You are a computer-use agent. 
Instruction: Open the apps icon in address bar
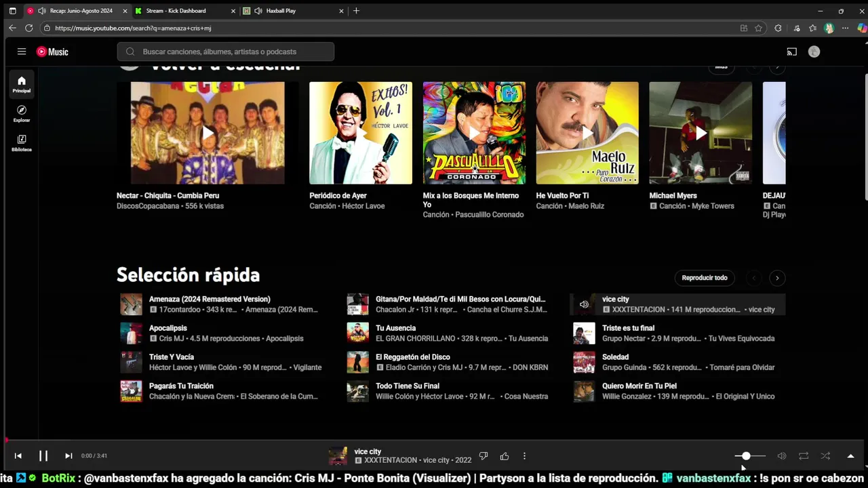click(744, 28)
